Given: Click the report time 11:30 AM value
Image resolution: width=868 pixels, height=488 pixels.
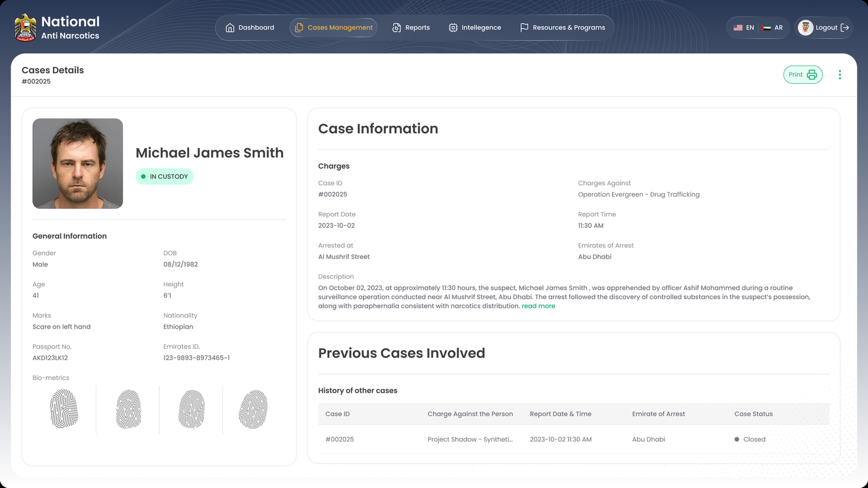Looking at the screenshot, I should [591, 226].
